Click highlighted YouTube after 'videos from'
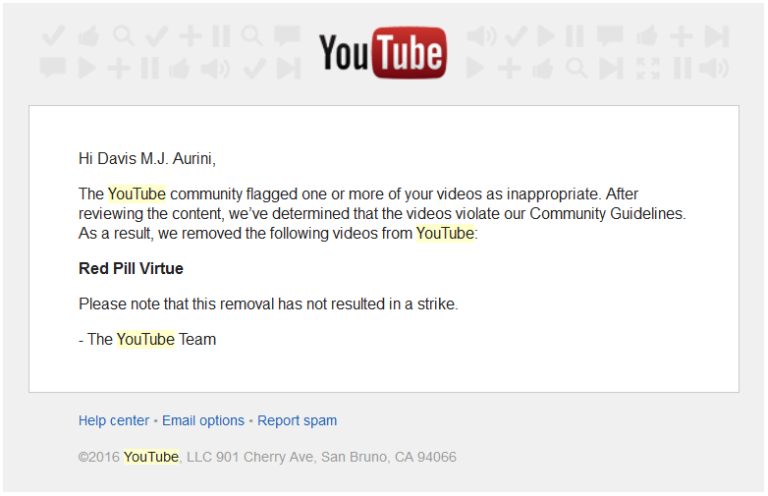The image size is (768, 496). [x=445, y=233]
